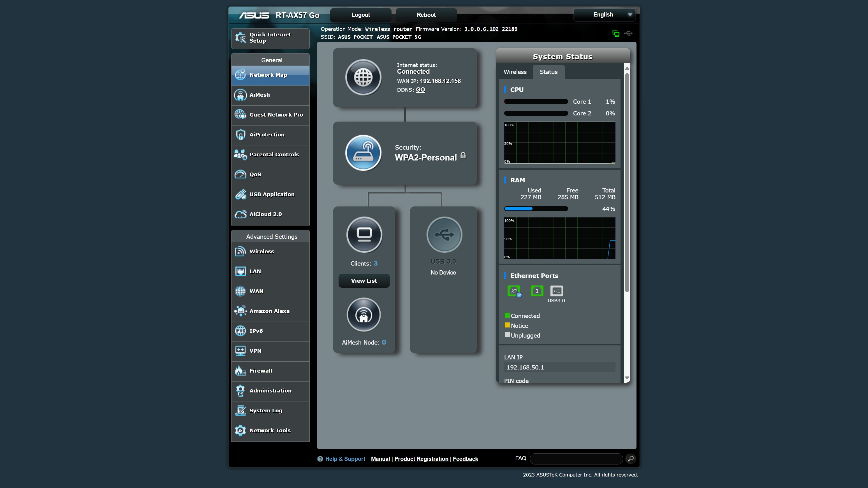
Task: Switch to Status system tab
Action: (548, 71)
